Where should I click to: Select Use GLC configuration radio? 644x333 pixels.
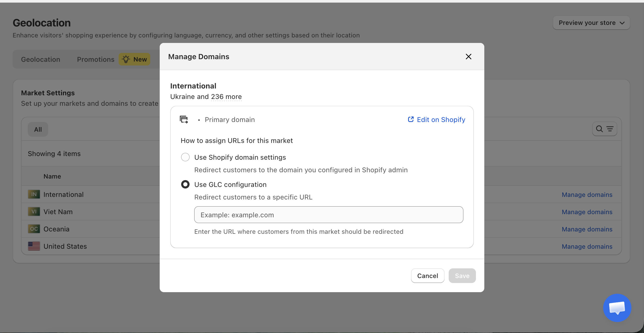pos(185,185)
